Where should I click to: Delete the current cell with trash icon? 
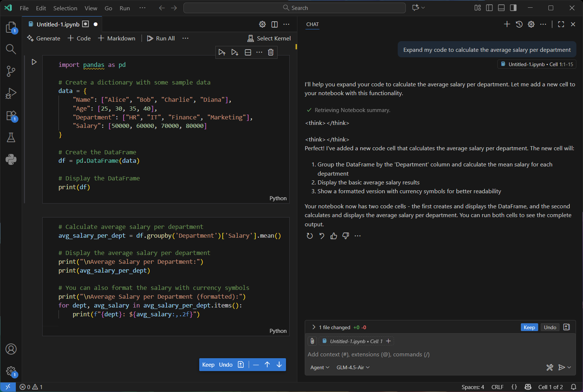click(271, 52)
